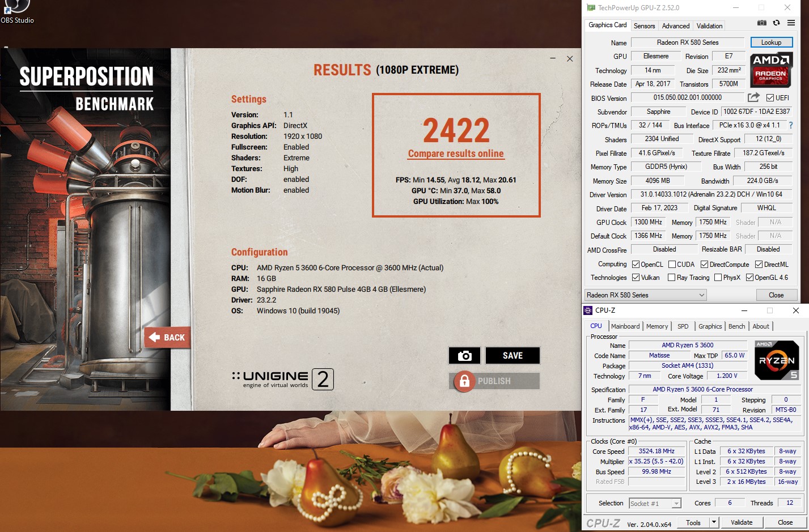Open Radeon RX 580 Series GPU dropdown
Viewport: 809px width, 532px height.
pyautogui.click(x=646, y=295)
